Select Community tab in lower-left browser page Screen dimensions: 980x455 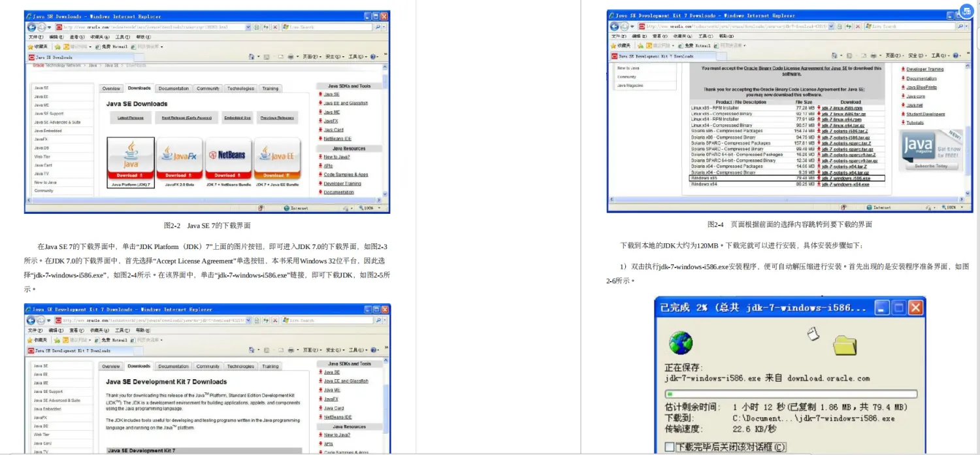(x=208, y=367)
